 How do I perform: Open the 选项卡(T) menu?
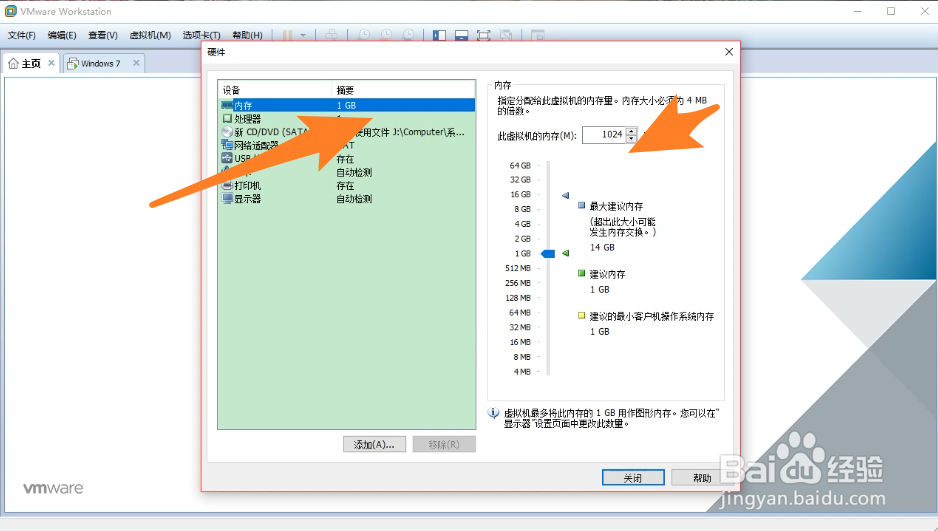(202, 35)
